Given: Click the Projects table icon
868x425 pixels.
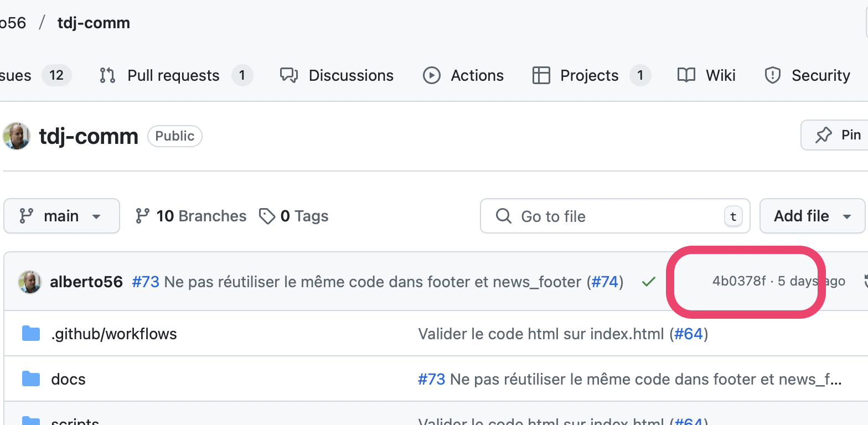Looking at the screenshot, I should click(541, 75).
